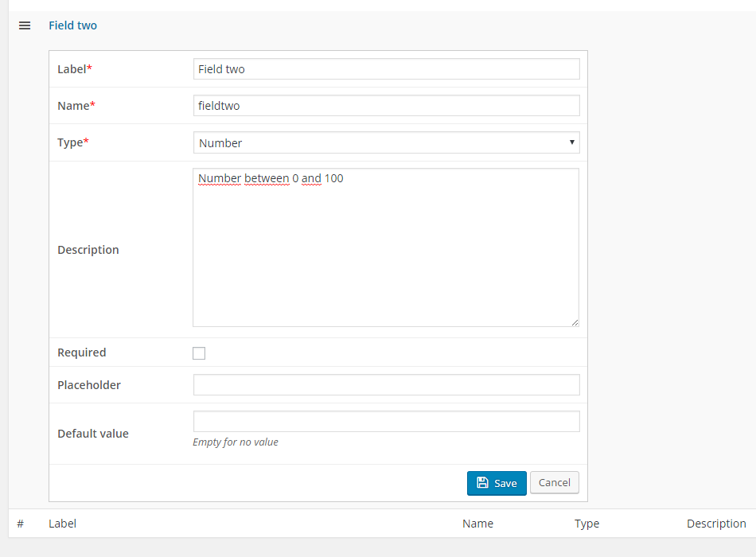Click the Required field label
The image size is (756, 557).
81,353
